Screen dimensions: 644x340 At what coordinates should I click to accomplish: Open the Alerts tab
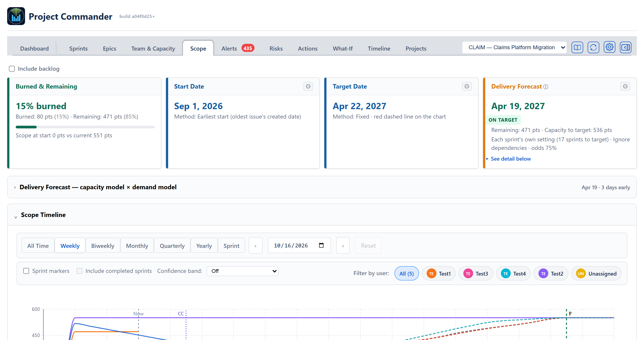237,49
